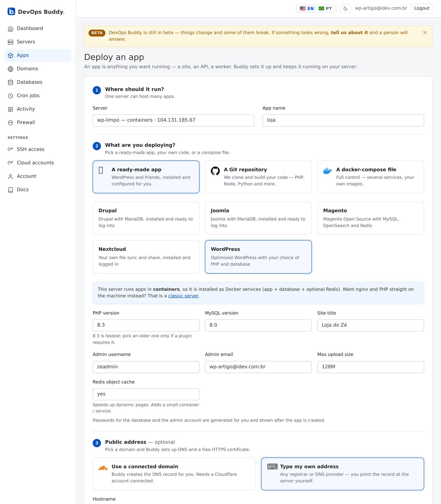Viewport: 441px width, 504px height.
Task: Select the 'A docker-compose file' option
Action: pyautogui.click(x=370, y=177)
